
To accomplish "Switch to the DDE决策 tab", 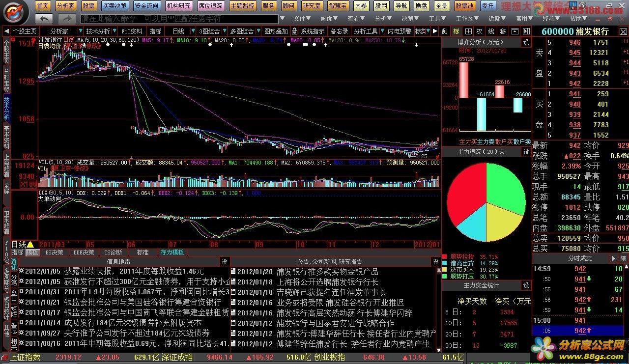I will pos(84,252).
